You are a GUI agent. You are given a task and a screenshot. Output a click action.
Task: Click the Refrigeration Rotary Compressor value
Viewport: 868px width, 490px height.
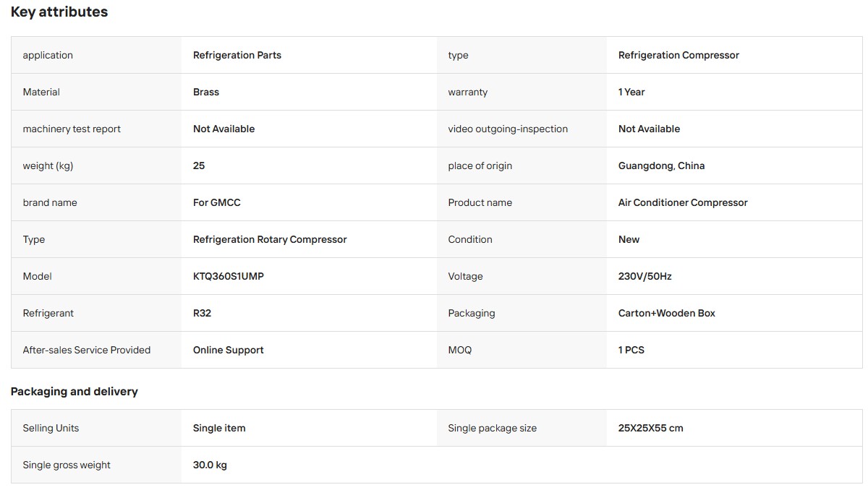pyautogui.click(x=270, y=239)
